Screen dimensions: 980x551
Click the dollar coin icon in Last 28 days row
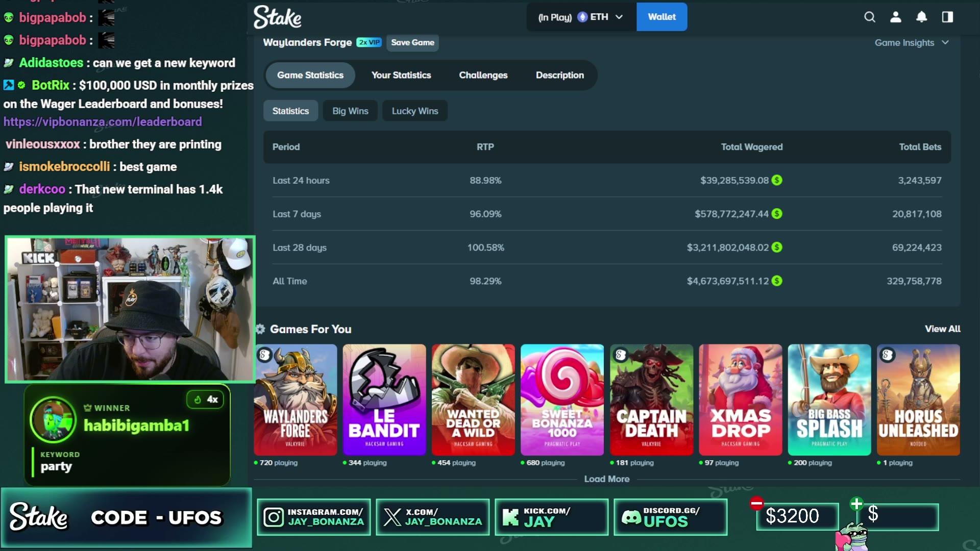(777, 247)
